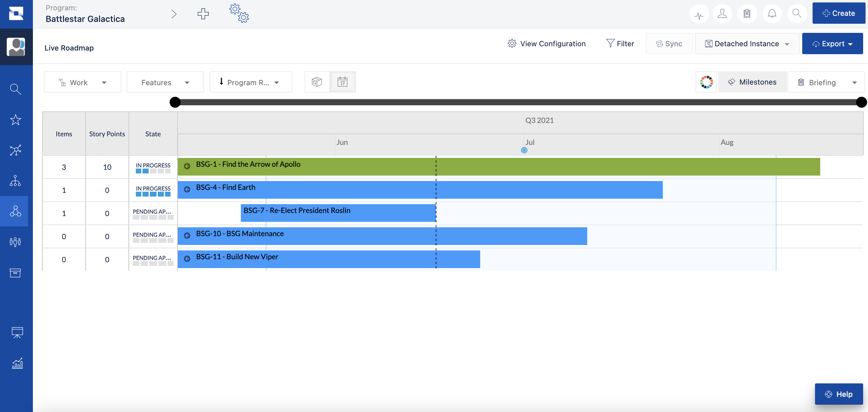Open Detached Instance dropdown
This screenshot has height=412, width=868.
click(747, 44)
